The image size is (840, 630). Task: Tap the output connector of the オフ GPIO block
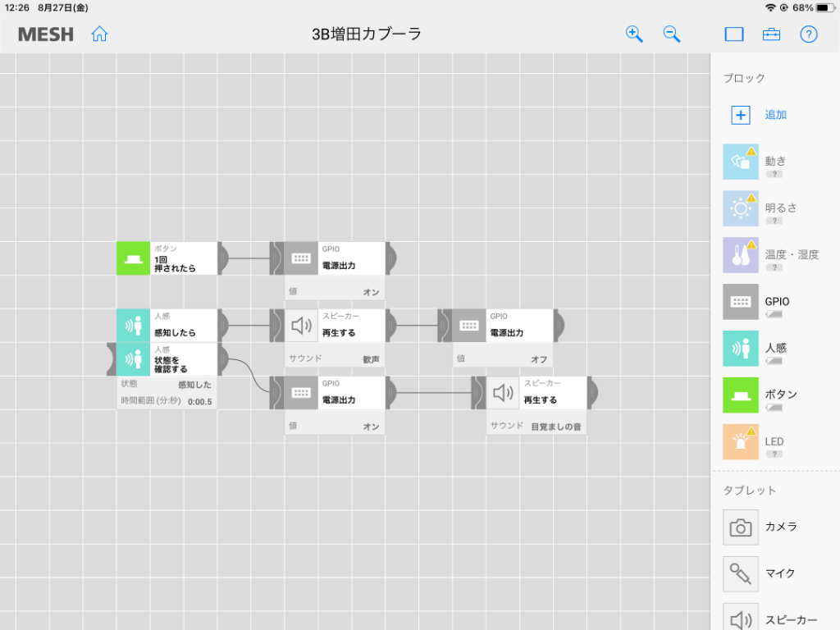point(559,325)
